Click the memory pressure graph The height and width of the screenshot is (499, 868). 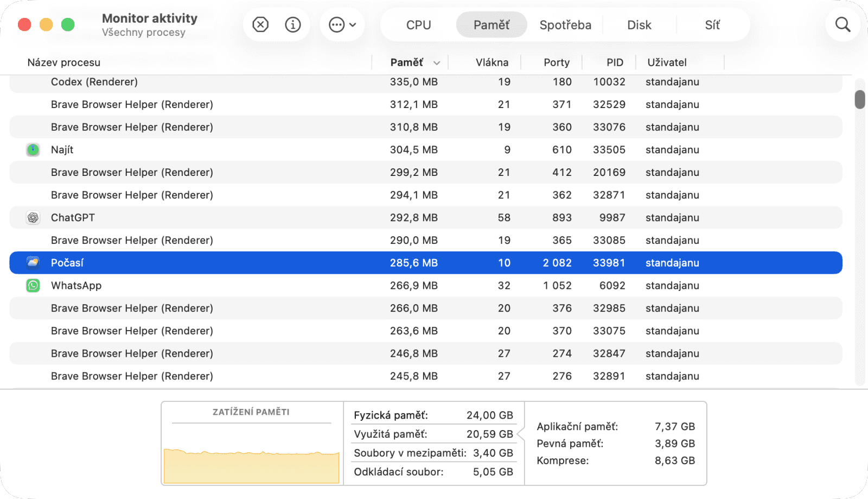(251, 465)
